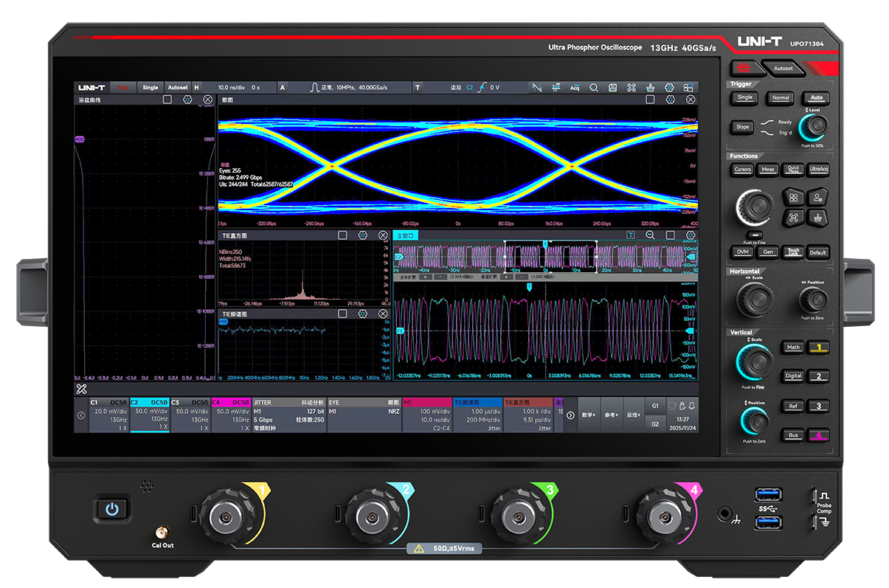The width and height of the screenshot is (889, 588).
Task: Click the save disk icon in the toolbar
Action: [612, 88]
